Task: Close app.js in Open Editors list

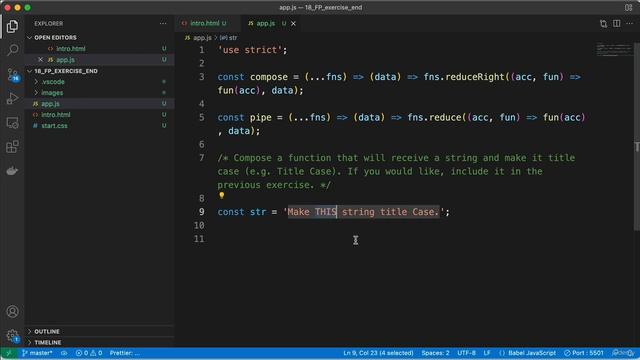Action: tap(40, 60)
